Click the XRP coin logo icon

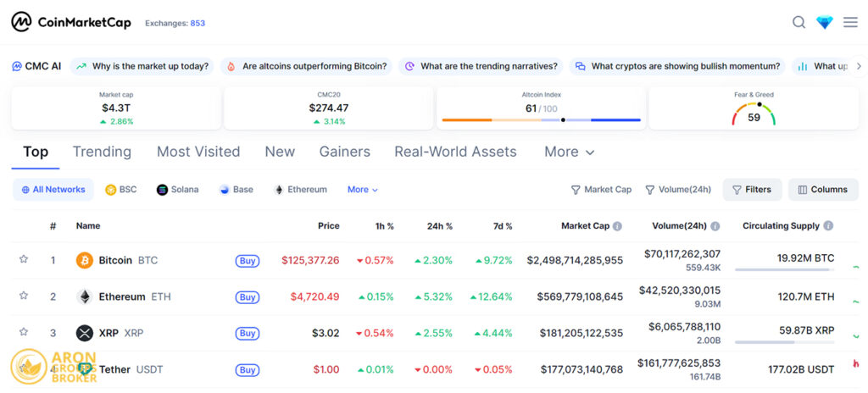84,333
